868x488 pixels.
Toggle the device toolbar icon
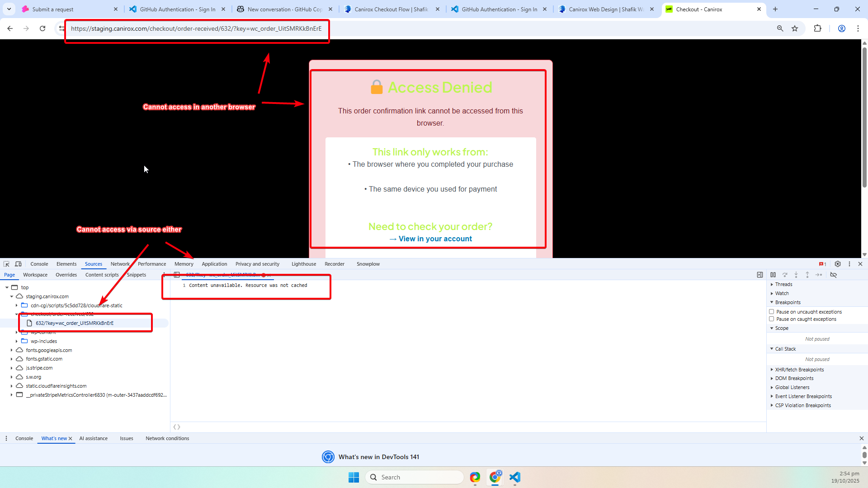[18, 264]
